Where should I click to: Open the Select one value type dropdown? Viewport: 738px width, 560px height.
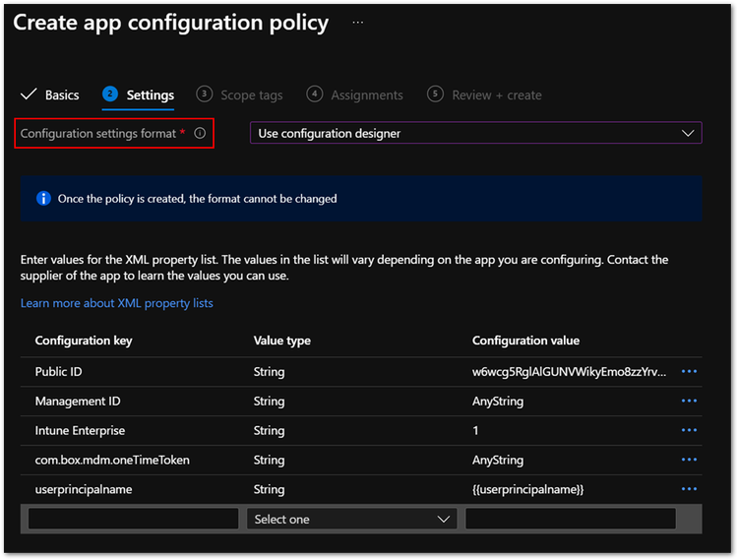351,519
